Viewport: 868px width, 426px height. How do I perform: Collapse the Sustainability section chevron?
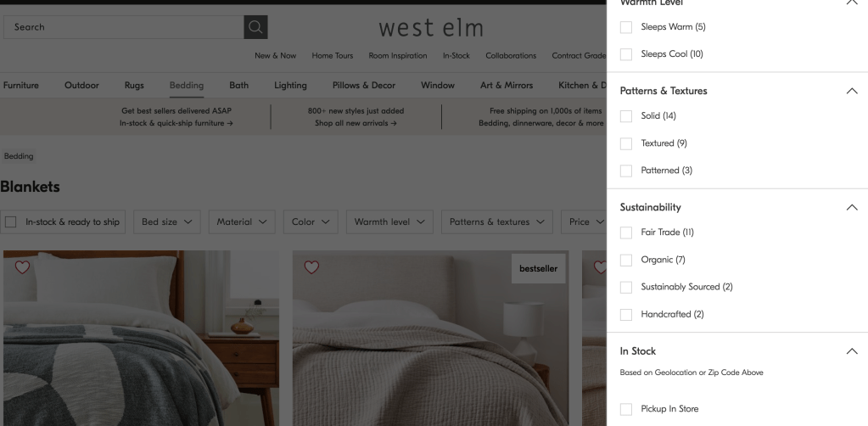tap(852, 207)
